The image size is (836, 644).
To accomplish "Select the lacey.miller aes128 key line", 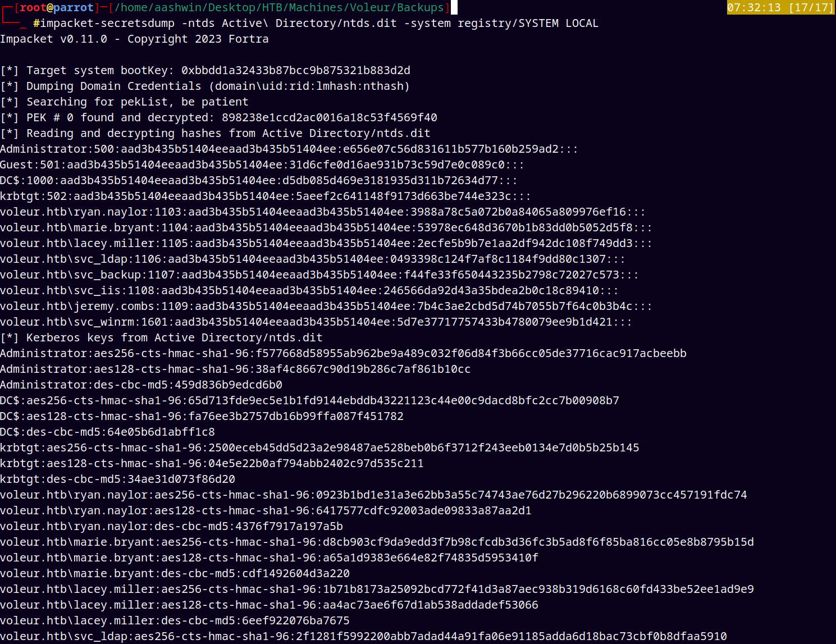I will pyautogui.click(x=269, y=605).
